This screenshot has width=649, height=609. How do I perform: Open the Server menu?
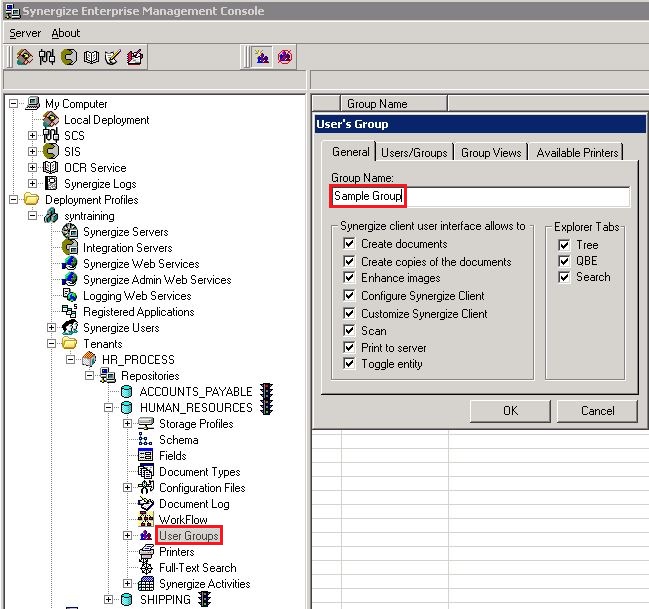click(25, 33)
